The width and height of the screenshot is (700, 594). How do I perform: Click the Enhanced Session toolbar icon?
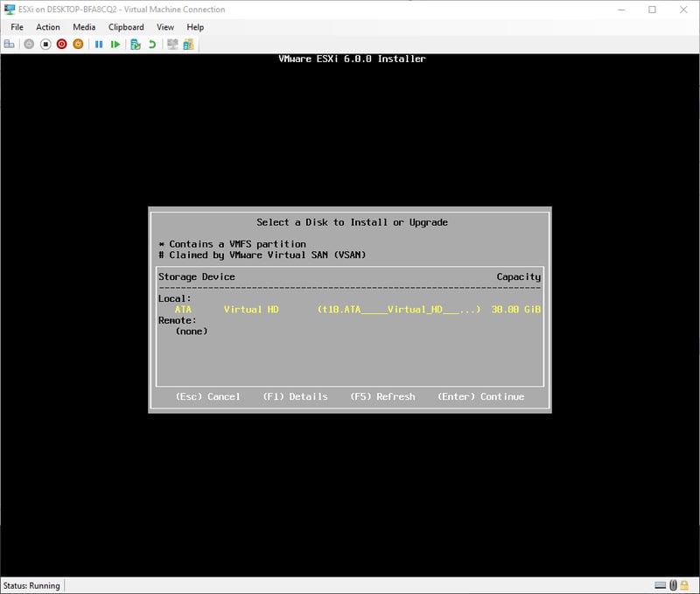[173, 44]
